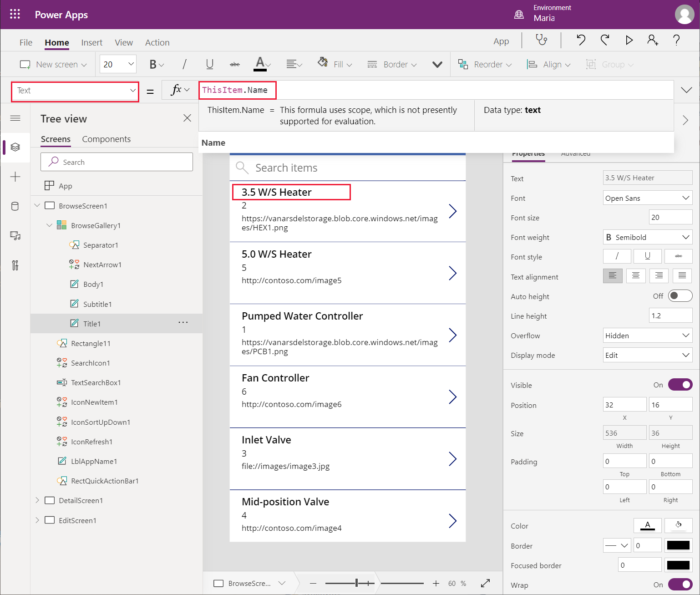Image resolution: width=700 pixels, height=595 pixels.
Task: Click the fit-to-window expand icon
Action: click(485, 583)
